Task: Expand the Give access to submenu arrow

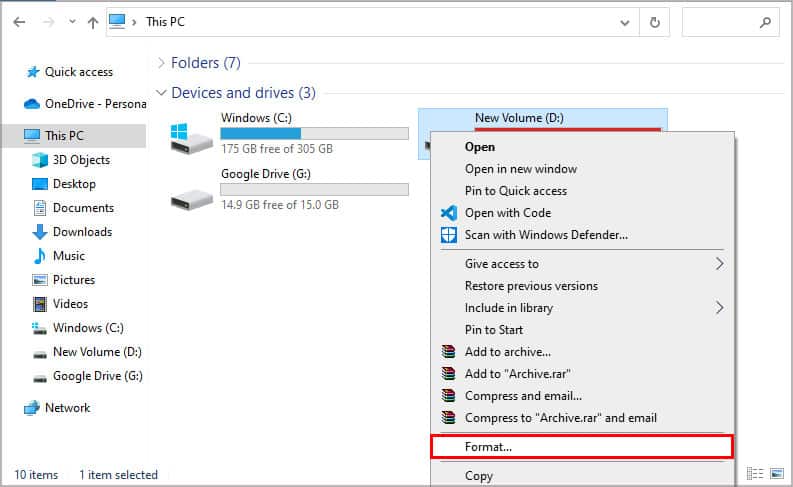Action: pyautogui.click(x=719, y=264)
